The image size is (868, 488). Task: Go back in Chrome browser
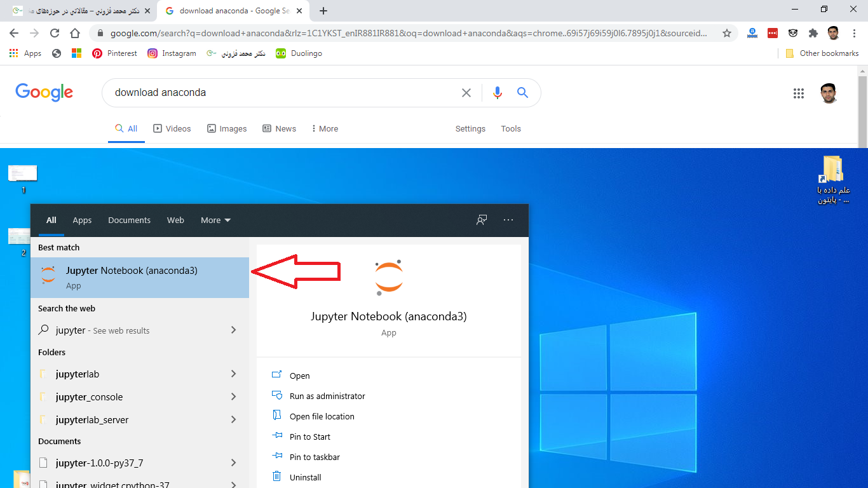(14, 33)
